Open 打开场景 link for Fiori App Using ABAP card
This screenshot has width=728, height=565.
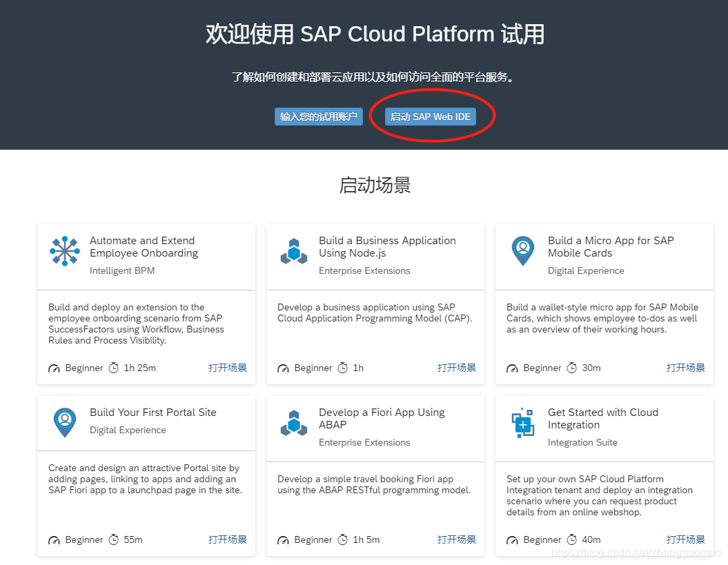click(x=456, y=539)
